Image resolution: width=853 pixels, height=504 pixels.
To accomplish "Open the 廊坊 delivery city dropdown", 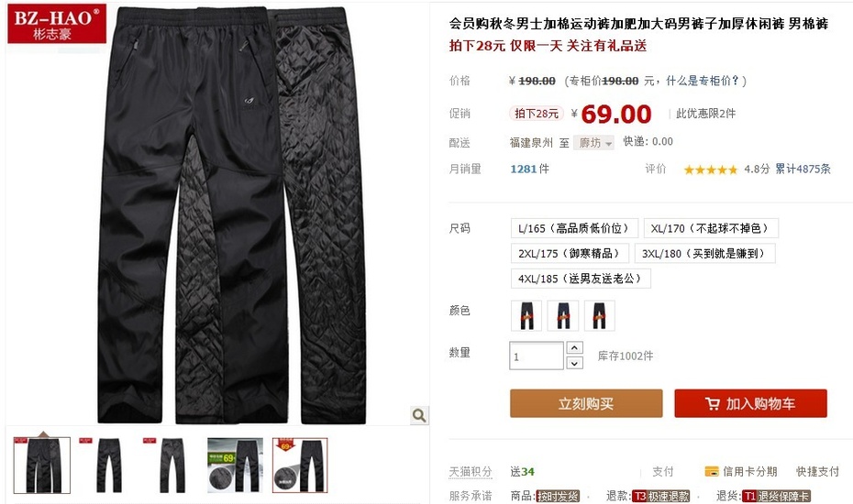I will pos(594,142).
